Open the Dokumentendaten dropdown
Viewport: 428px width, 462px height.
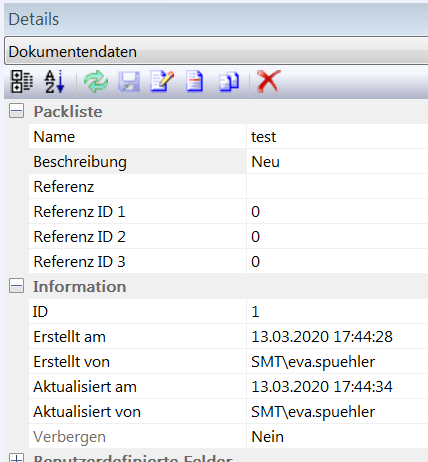point(216,51)
